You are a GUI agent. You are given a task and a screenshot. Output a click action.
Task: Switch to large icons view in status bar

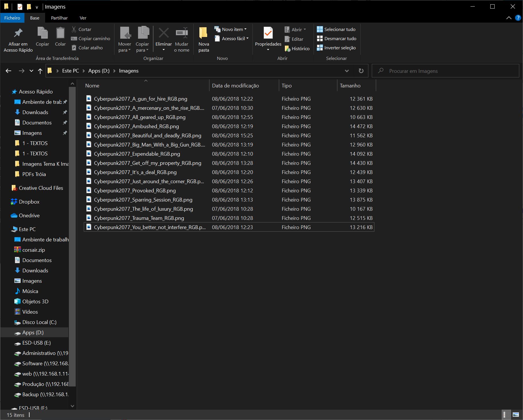click(x=516, y=415)
